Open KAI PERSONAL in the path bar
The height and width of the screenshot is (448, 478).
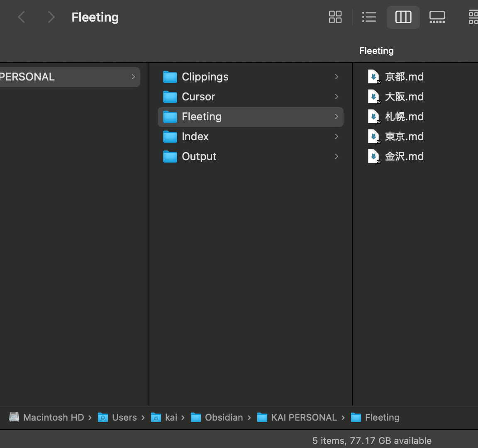click(304, 417)
